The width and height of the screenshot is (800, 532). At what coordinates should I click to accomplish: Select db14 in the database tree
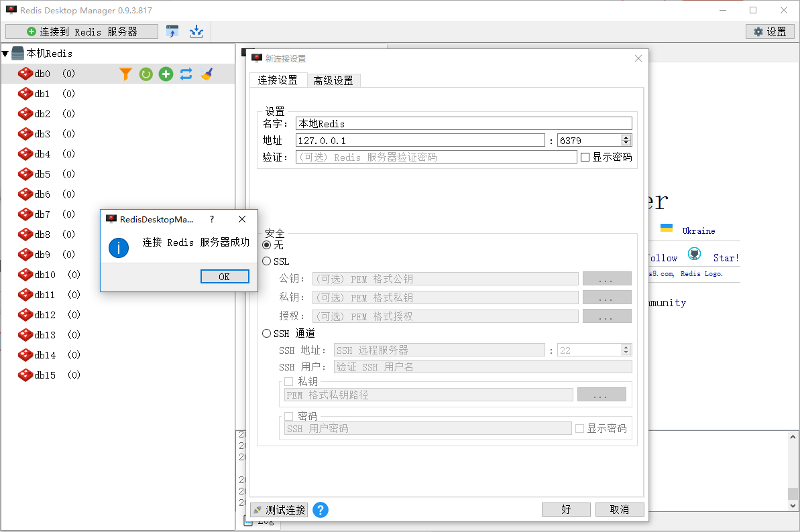point(45,355)
